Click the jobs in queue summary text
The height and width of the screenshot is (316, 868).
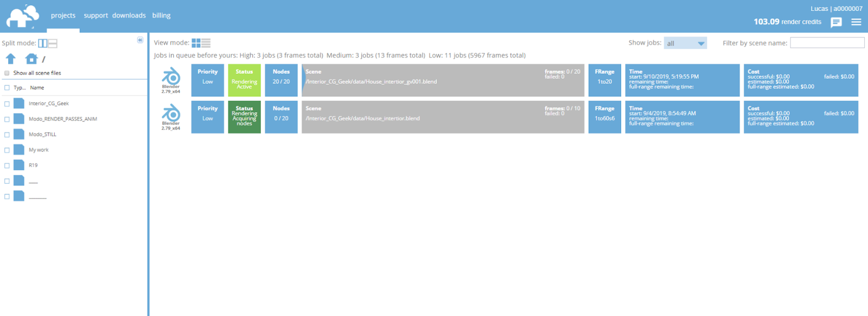point(340,55)
